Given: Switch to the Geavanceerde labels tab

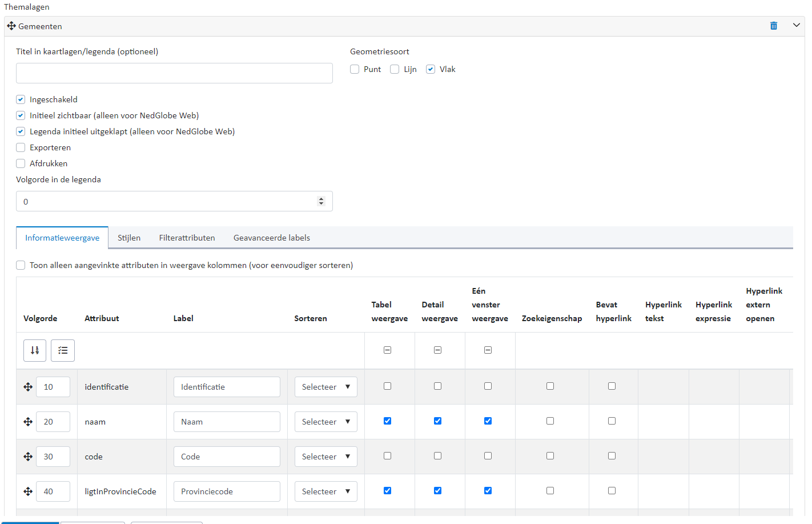Looking at the screenshot, I should [272, 238].
